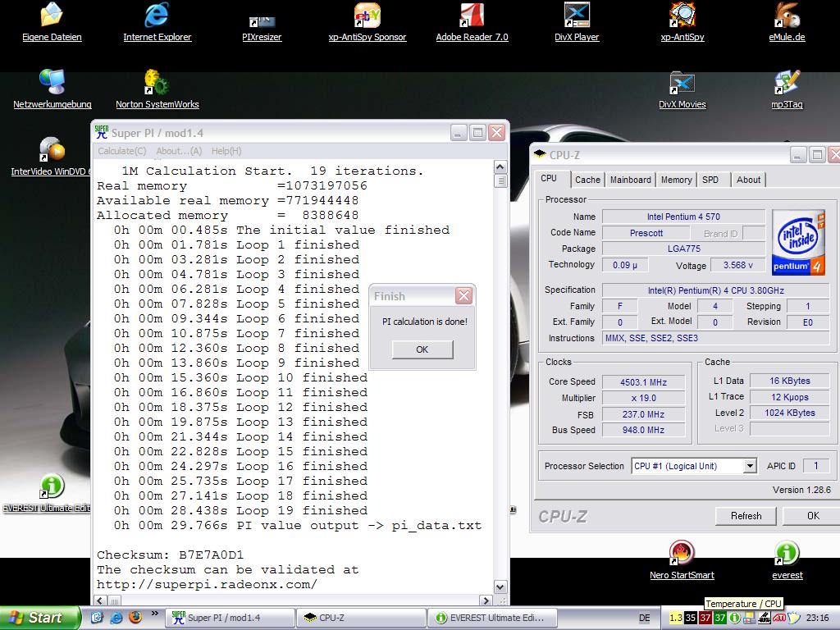840x630 pixels.
Task: Click Super PI vertical scrollbar down arrow
Action: (500, 587)
